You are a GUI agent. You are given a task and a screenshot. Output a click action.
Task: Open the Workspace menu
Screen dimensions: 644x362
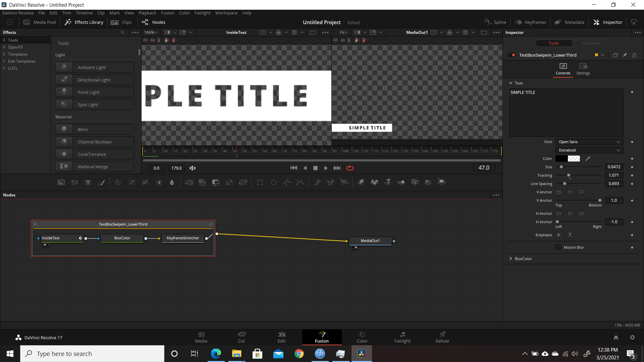226,13
